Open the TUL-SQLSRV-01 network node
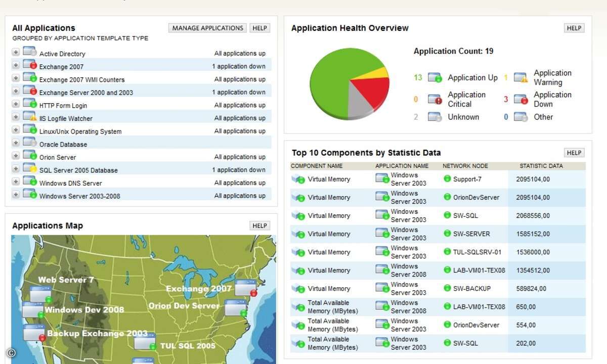Viewport: 607px width, 364px height. click(x=478, y=252)
